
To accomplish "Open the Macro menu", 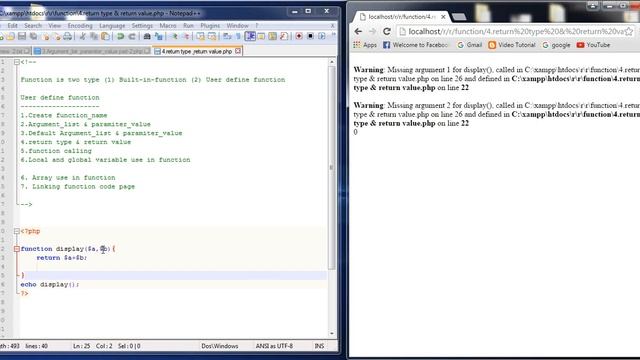I will point(168,25).
